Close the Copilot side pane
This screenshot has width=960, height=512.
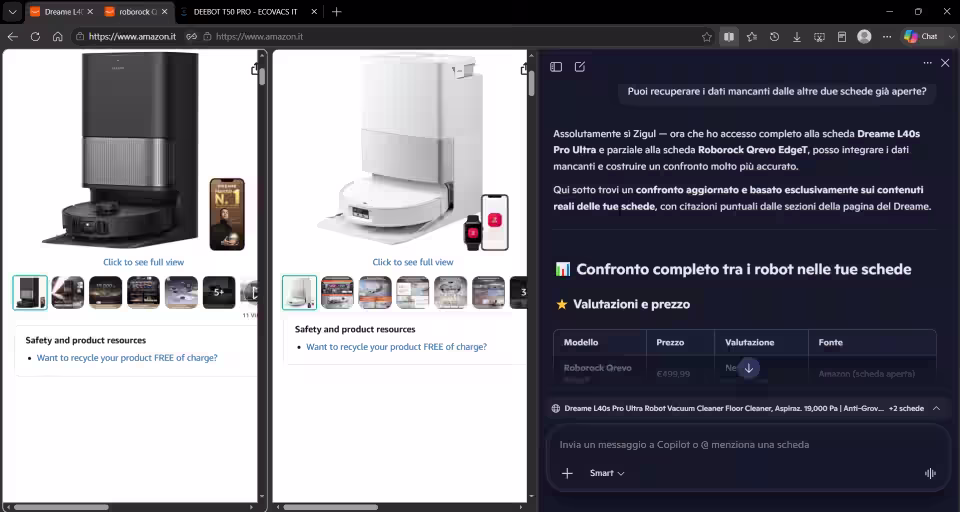pyautogui.click(x=945, y=63)
